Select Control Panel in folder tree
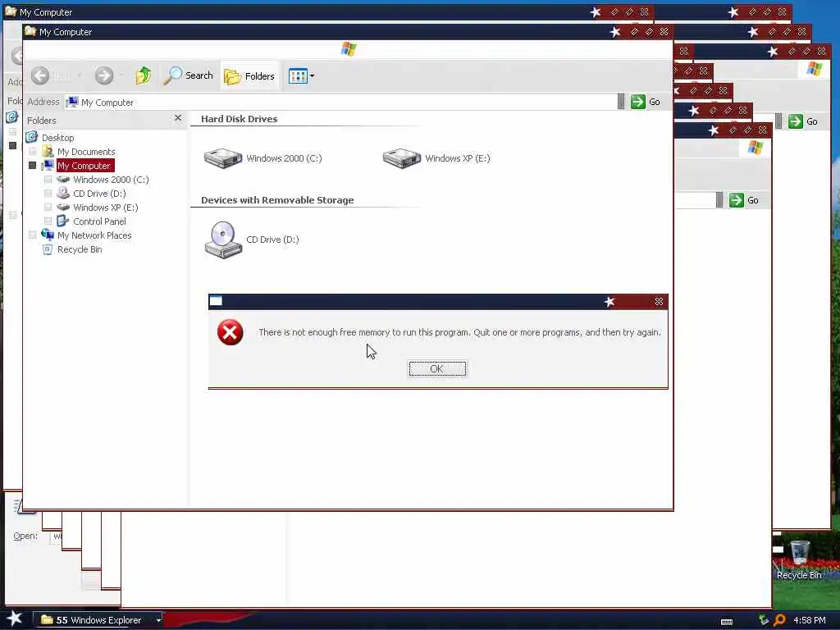The height and width of the screenshot is (630, 840). pyautogui.click(x=99, y=221)
